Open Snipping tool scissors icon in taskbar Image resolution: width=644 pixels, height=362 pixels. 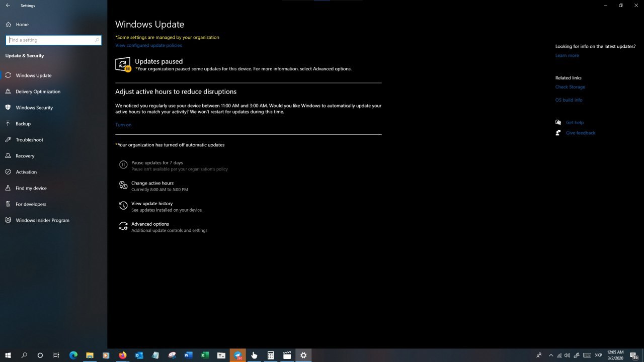pos(172,355)
